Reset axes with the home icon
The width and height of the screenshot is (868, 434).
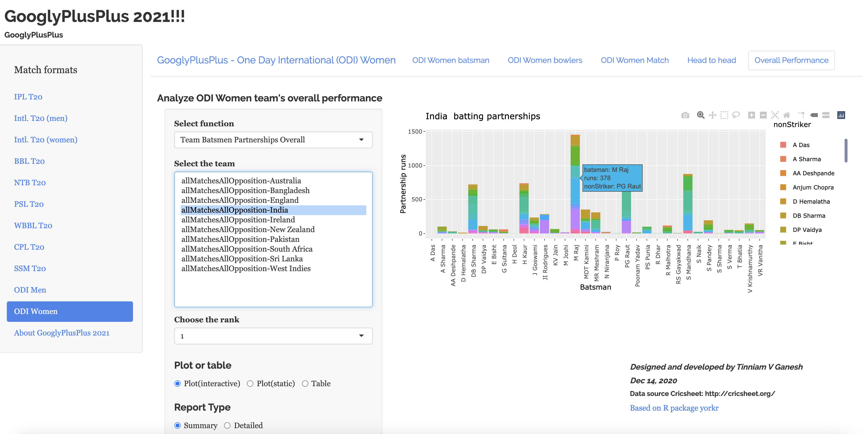(x=787, y=115)
